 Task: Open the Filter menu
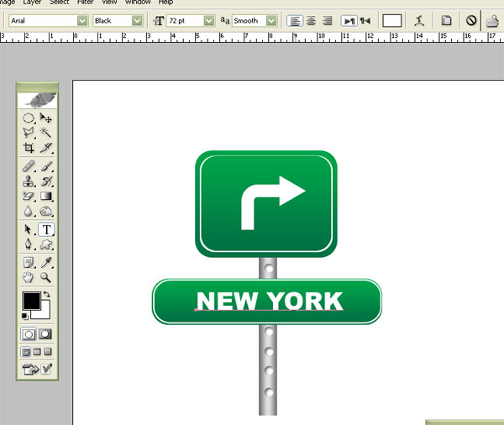[x=85, y=2]
